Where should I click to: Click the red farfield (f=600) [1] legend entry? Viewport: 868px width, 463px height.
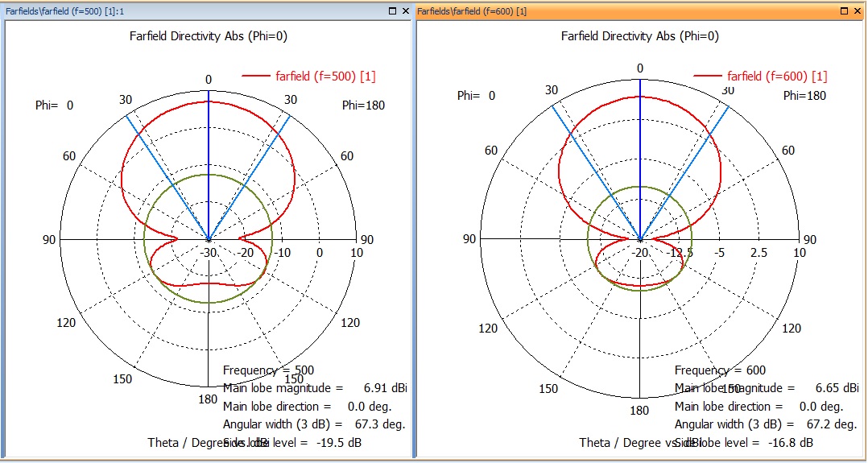coord(761,76)
